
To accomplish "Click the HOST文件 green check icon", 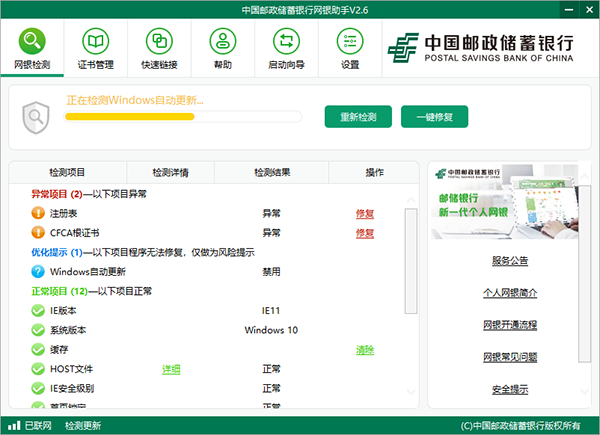I will pyautogui.click(x=38, y=369).
